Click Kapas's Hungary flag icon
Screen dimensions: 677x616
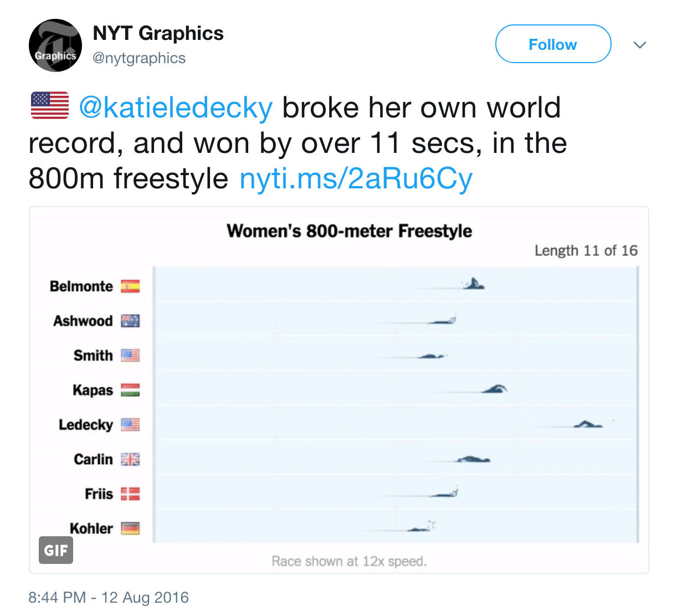click(130, 390)
